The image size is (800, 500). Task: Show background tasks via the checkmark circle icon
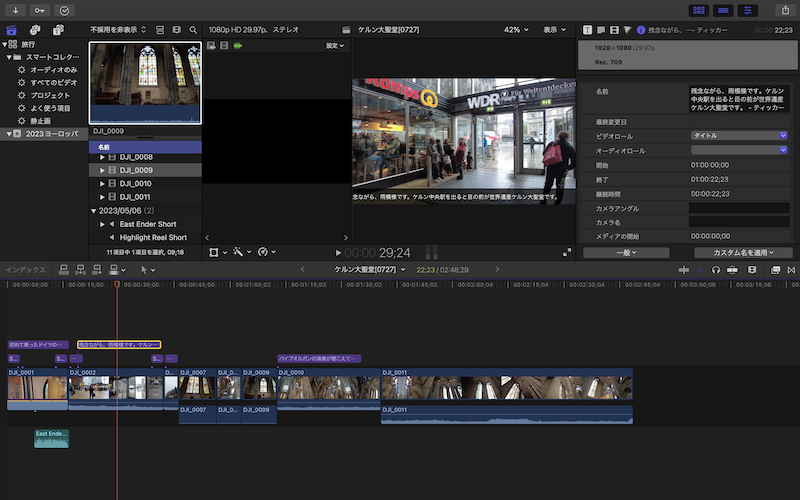click(64, 10)
